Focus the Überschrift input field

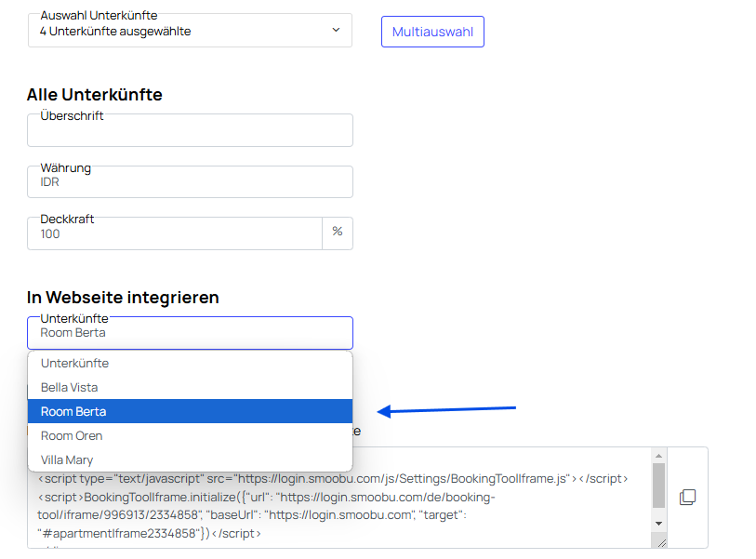click(x=190, y=130)
